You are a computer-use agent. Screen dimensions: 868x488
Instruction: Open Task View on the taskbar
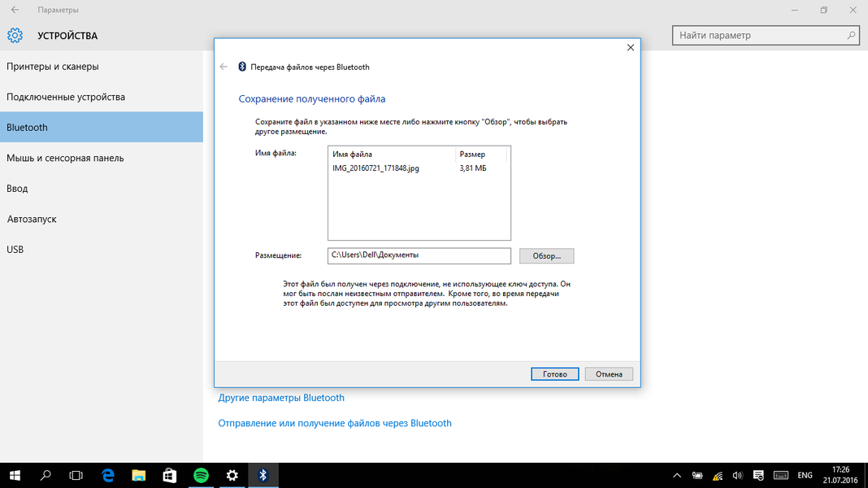[76, 475]
